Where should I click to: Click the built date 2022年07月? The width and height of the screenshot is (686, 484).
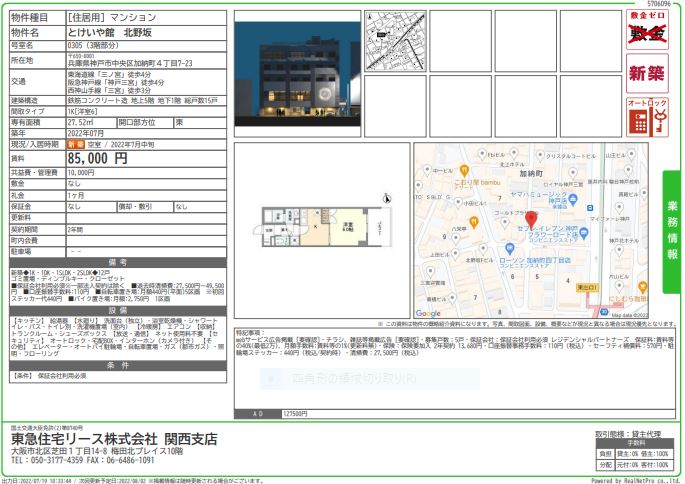(x=86, y=133)
